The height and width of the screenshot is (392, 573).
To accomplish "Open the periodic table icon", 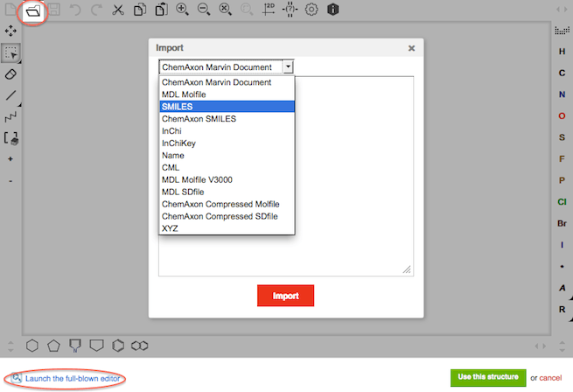I will [x=562, y=31].
